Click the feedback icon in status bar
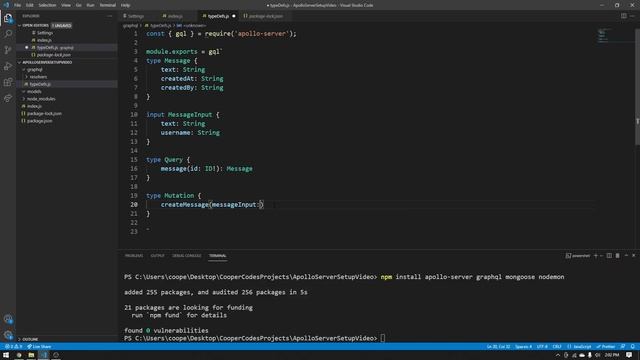 point(623,347)
